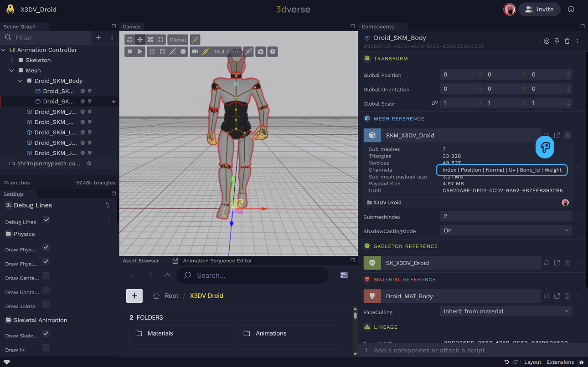Image resolution: width=588 pixels, height=367 pixels.
Task: Open Droid_MAT_Body material in external editor
Action: [557, 296]
